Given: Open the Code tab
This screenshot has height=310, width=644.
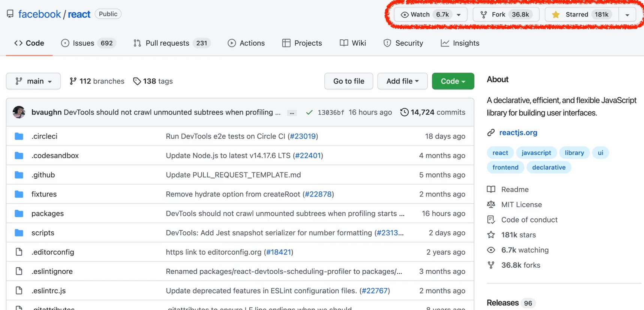Looking at the screenshot, I should 29,43.
